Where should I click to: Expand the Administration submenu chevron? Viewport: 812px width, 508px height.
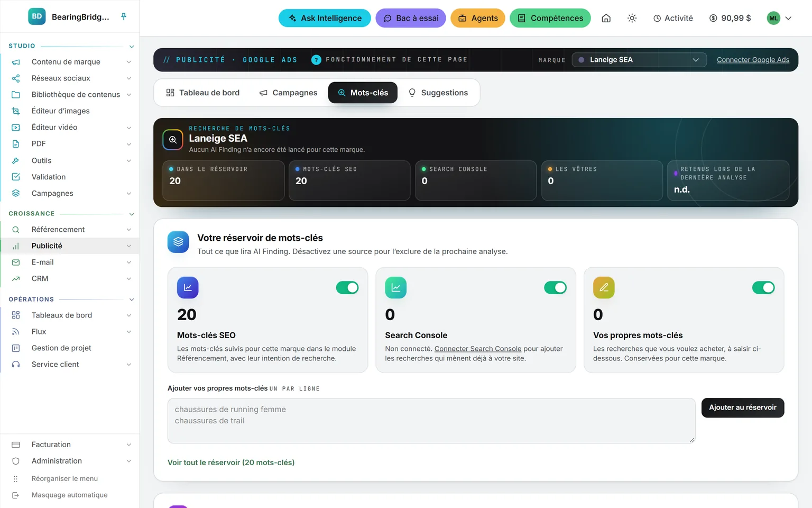click(x=129, y=461)
